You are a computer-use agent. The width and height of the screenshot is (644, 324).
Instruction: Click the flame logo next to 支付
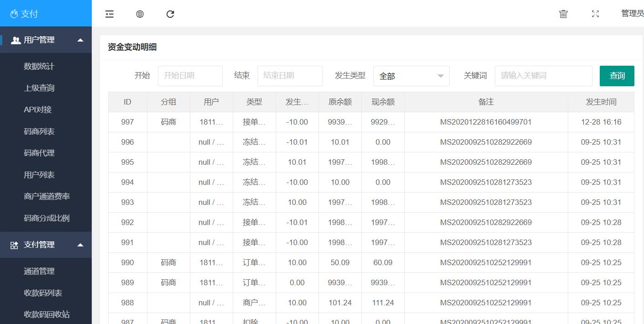coord(14,14)
